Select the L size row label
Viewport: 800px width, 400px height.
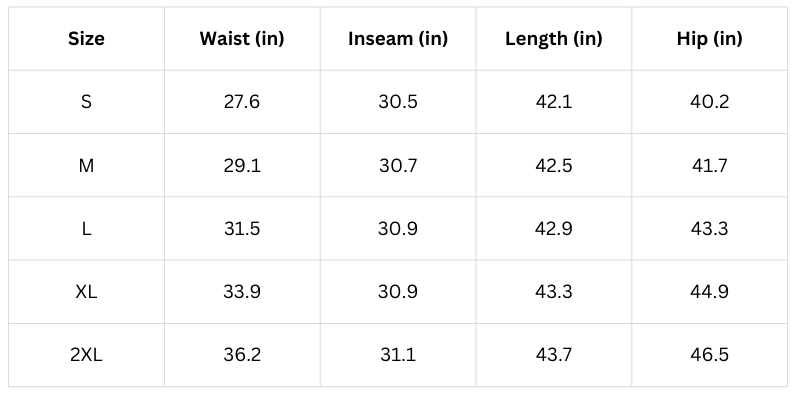pos(86,229)
